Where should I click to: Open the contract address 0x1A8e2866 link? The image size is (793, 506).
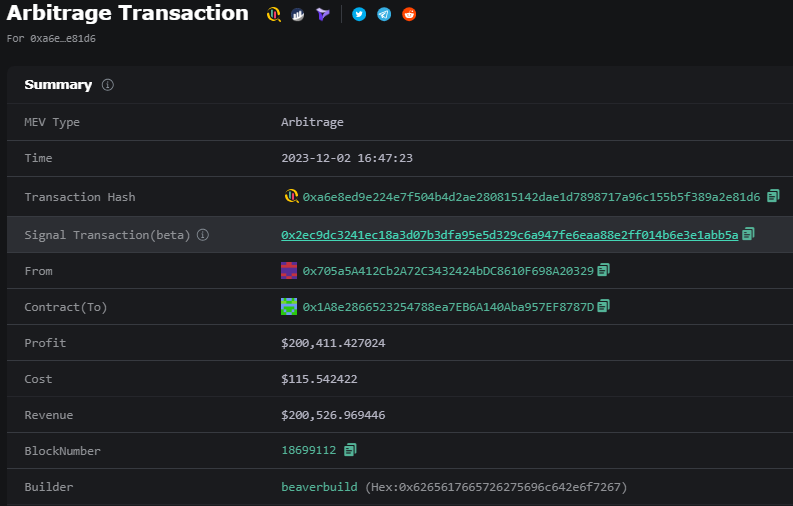tap(448, 307)
